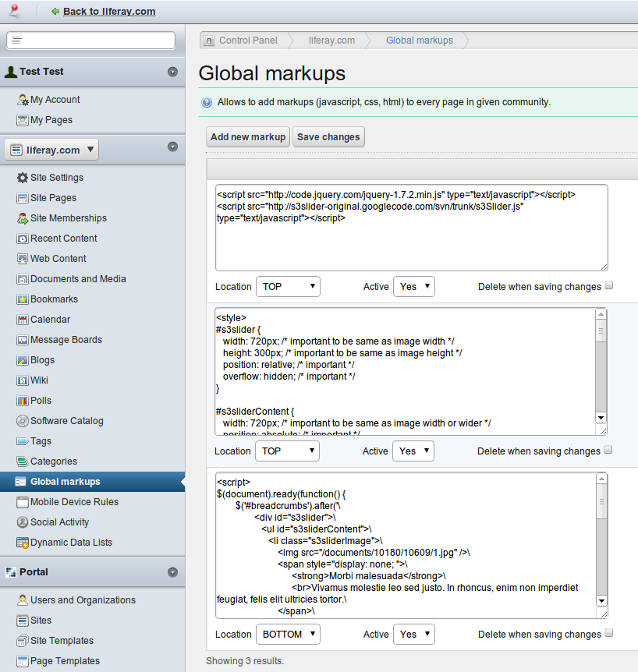Check delete box for first markup
This screenshot has width=638, height=672.
click(x=609, y=286)
